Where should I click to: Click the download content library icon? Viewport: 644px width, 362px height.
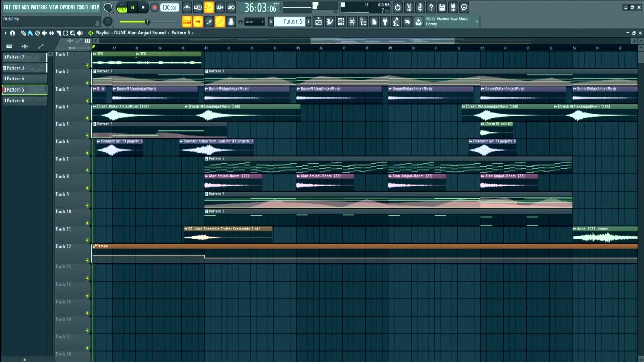point(418,22)
